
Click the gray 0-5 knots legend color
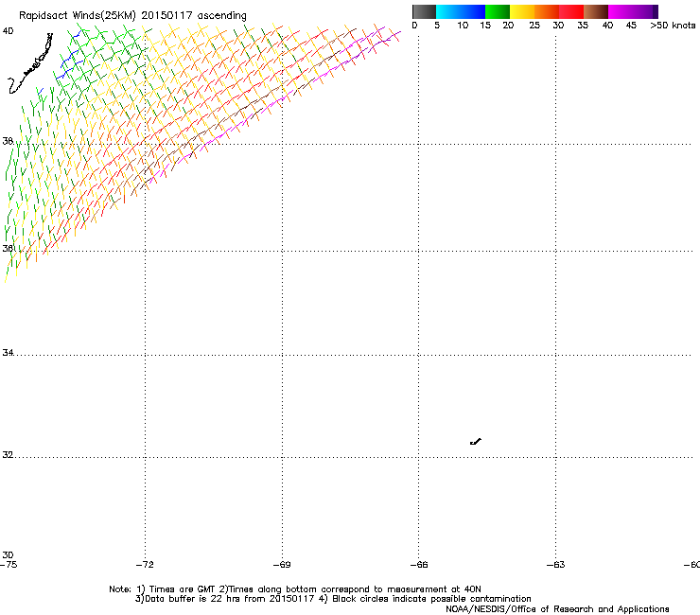(424, 11)
